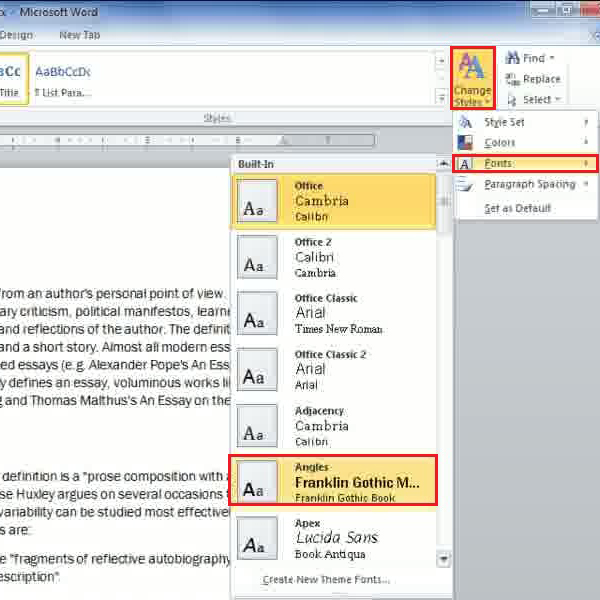
Task: Click the font list scroll down arrow
Action: (444, 559)
